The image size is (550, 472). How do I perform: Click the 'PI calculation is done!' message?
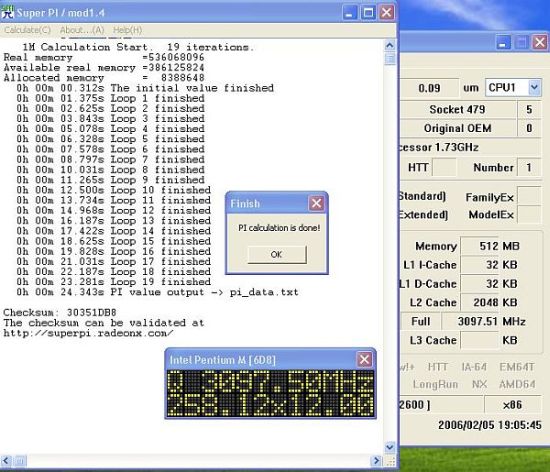[x=279, y=228]
